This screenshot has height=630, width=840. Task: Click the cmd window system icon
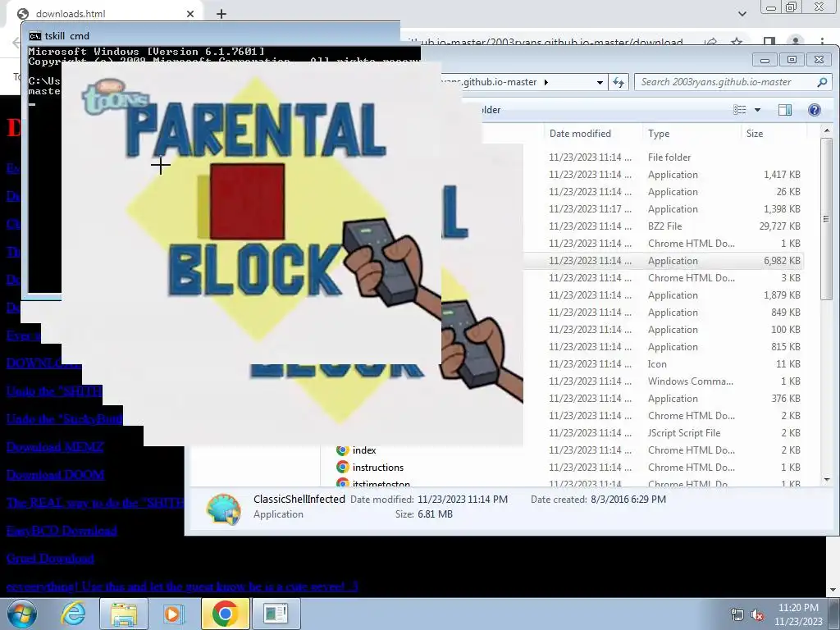coord(34,36)
